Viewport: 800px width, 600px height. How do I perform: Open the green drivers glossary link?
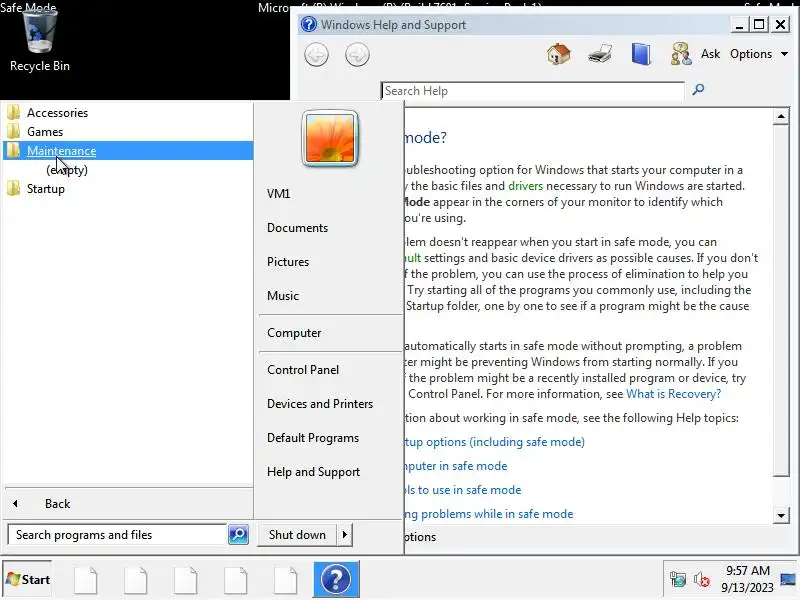(x=526, y=186)
